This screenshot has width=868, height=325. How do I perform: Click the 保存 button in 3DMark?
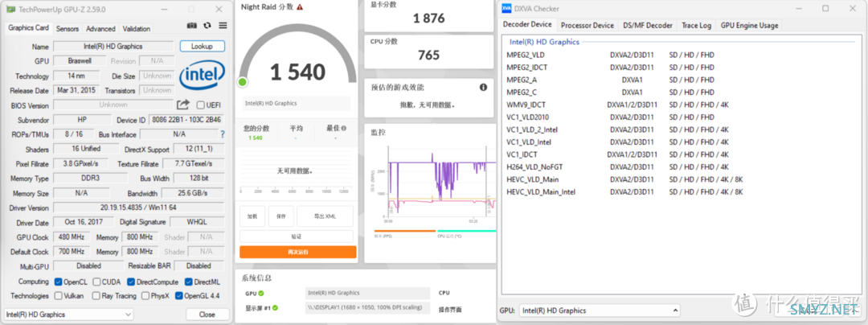(281, 216)
